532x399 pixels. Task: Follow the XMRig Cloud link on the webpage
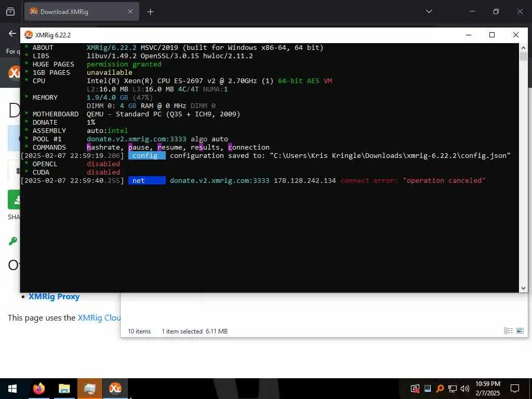[x=99, y=318]
